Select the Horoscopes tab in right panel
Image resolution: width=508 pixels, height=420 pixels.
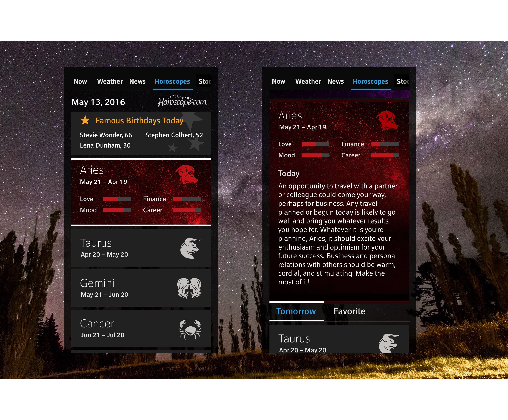370,81
